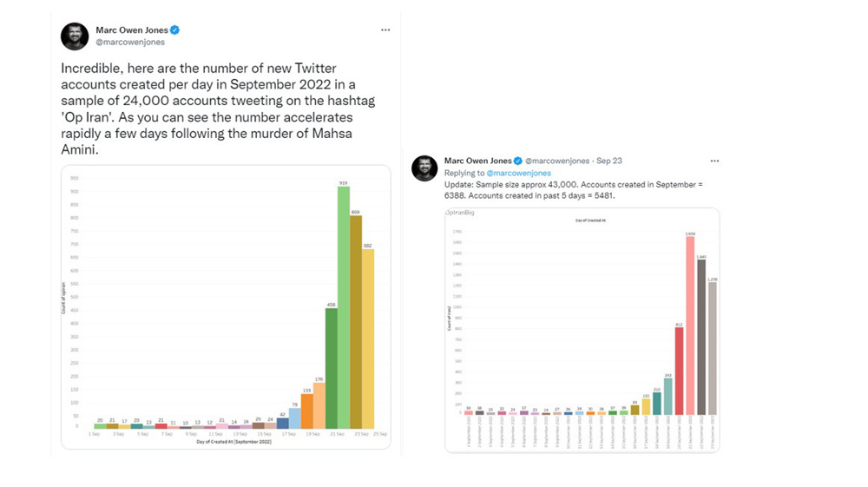Select the yellow bar labeled 682
Screen dimensions: 868x487
pos(368,339)
